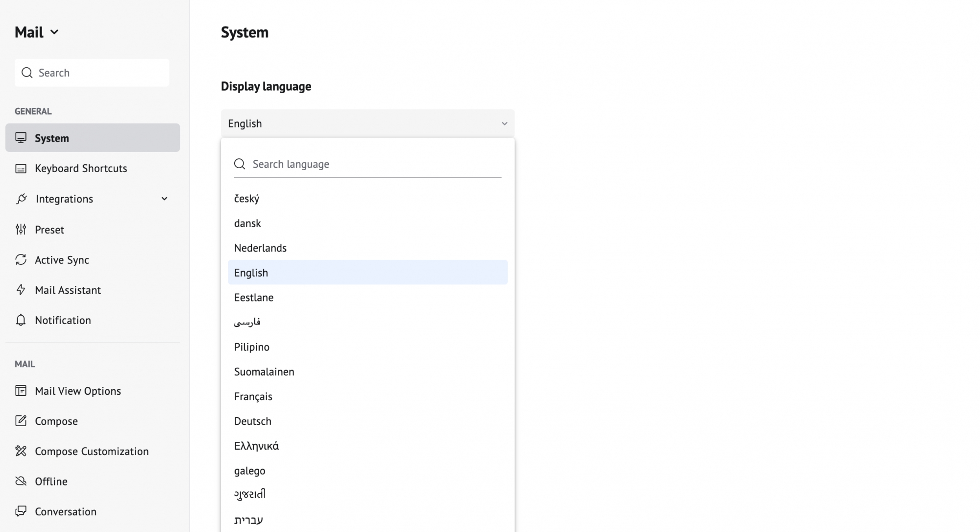The width and height of the screenshot is (980, 532).
Task: Click the Compose Customization icon
Action: 21,451
